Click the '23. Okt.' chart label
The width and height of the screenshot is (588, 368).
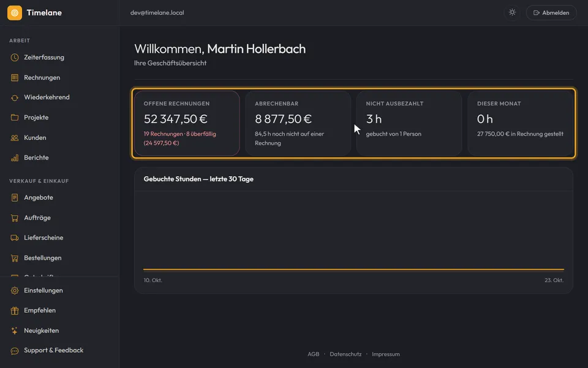554,280
